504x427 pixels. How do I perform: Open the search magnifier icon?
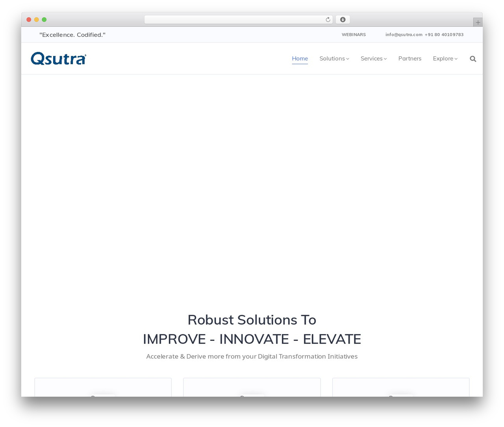473,59
